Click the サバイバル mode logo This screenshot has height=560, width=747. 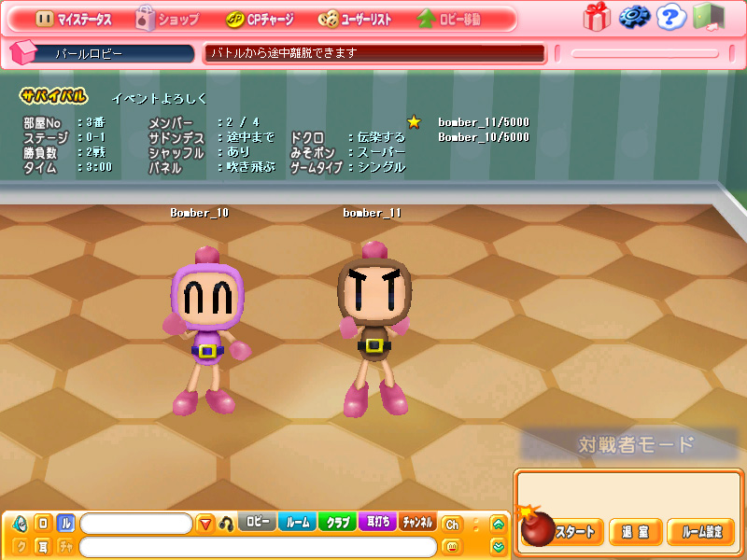53,96
